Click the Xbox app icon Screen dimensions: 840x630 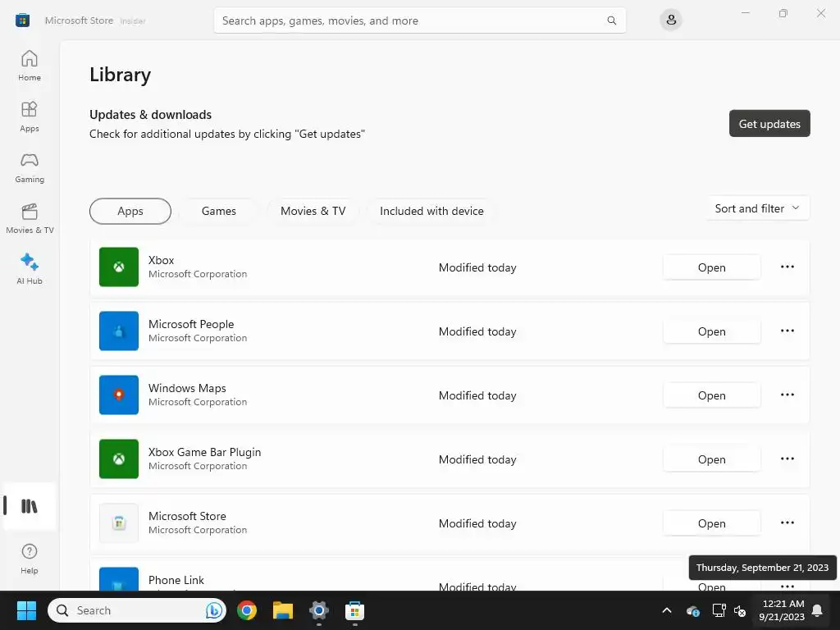tap(119, 267)
